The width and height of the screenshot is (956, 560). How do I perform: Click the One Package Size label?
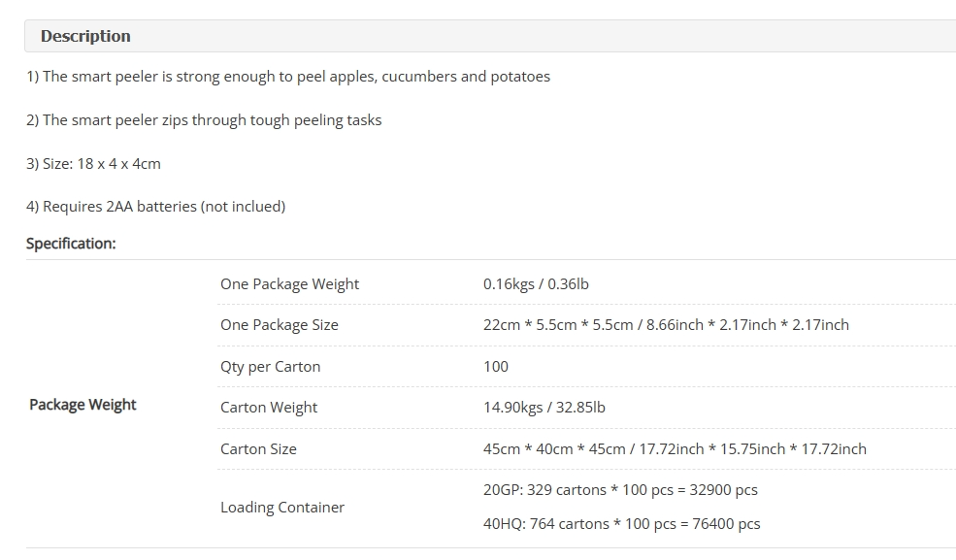point(280,325)
